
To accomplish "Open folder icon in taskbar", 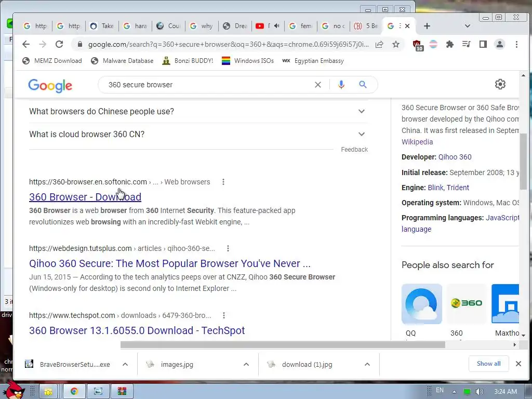I will pos(48,392).
